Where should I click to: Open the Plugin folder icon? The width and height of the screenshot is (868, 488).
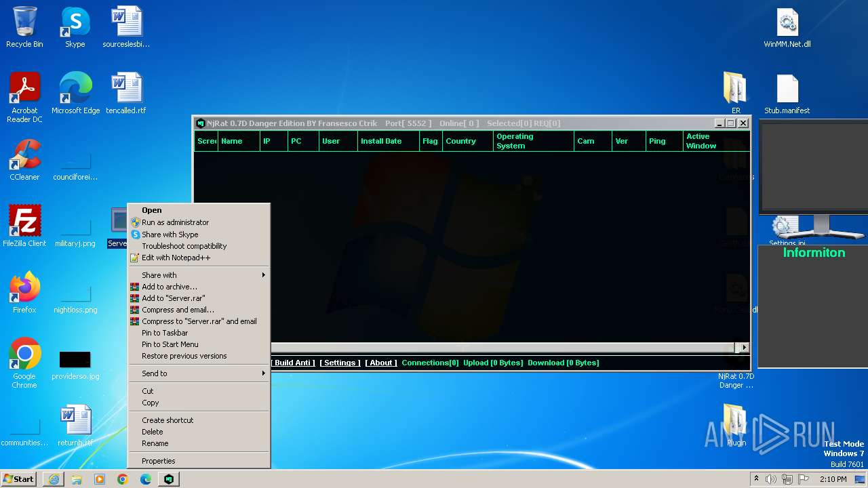(736, 426)
